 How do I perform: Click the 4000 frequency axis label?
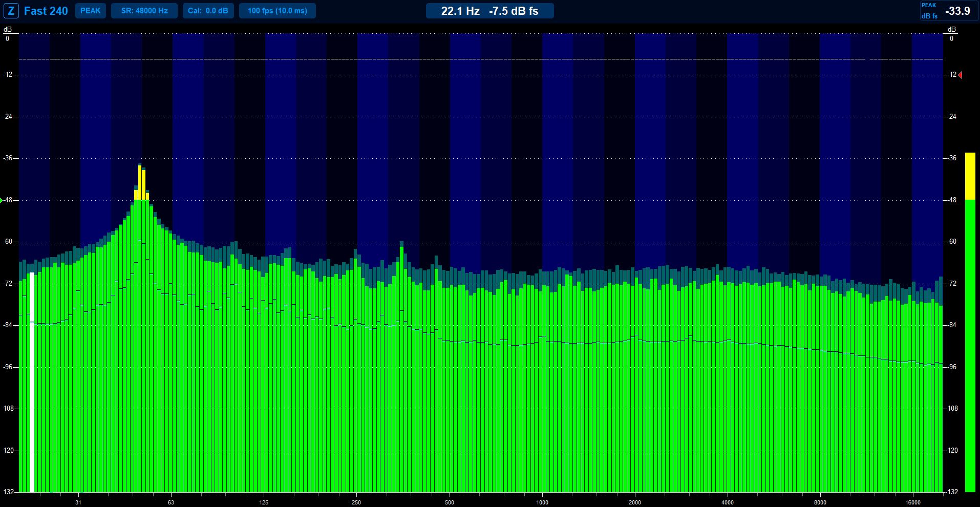728,502
